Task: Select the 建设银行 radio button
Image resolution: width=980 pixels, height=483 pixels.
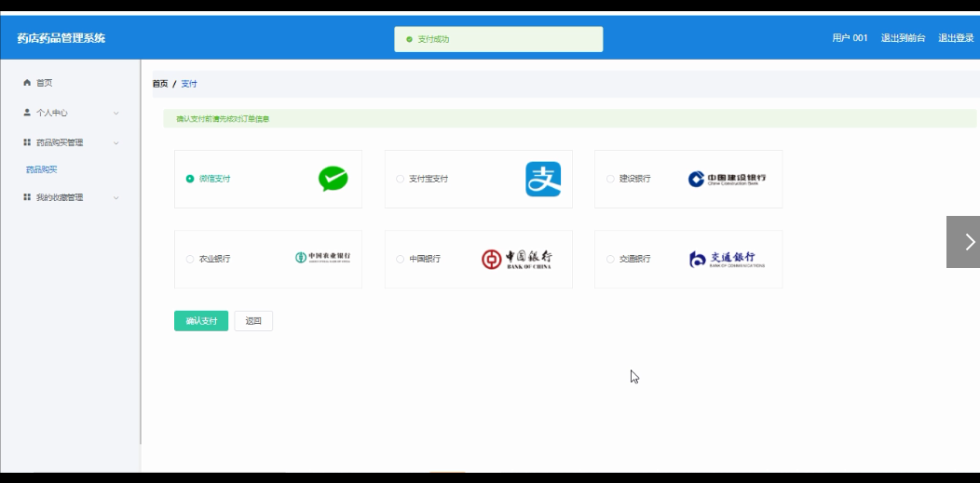Action: [x=610, y=179]
